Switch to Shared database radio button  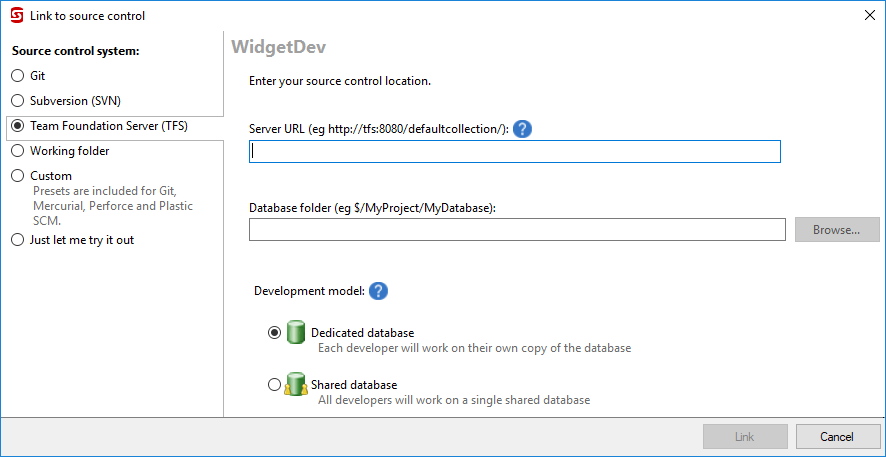pos(275,385)
